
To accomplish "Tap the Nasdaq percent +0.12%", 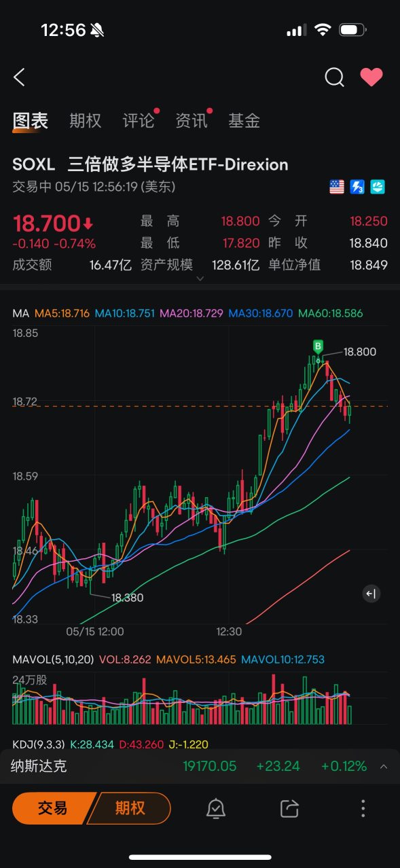I will click(x=344, y=766).
